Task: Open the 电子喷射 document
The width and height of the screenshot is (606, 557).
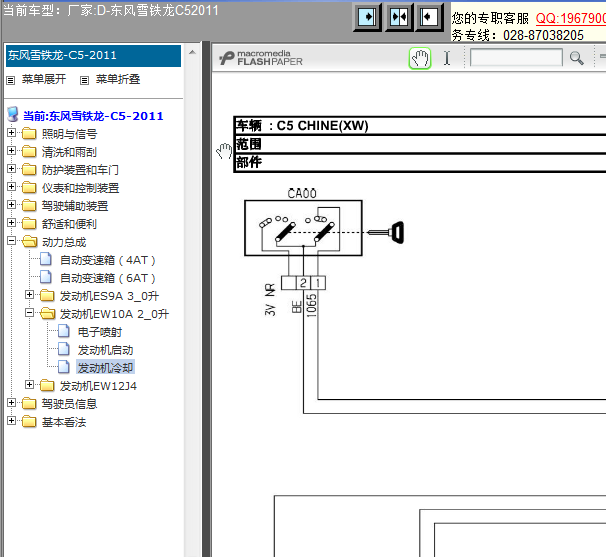Action: 100,332
